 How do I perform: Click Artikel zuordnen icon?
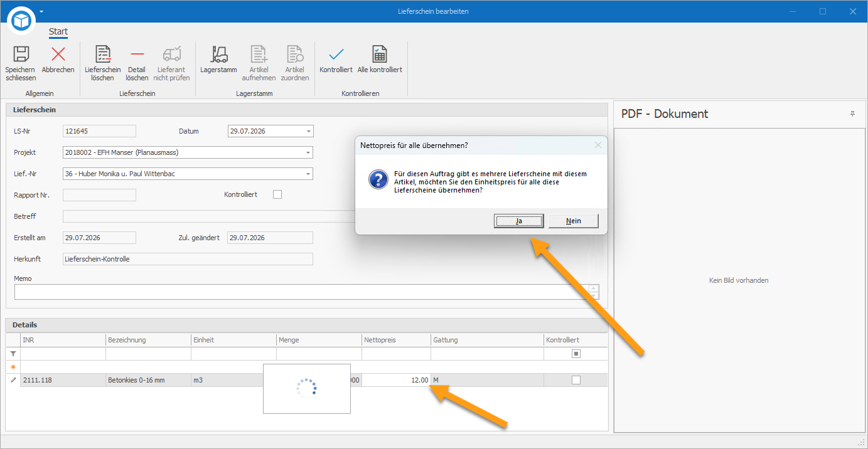pyautogui.click(x=294, y=54)
